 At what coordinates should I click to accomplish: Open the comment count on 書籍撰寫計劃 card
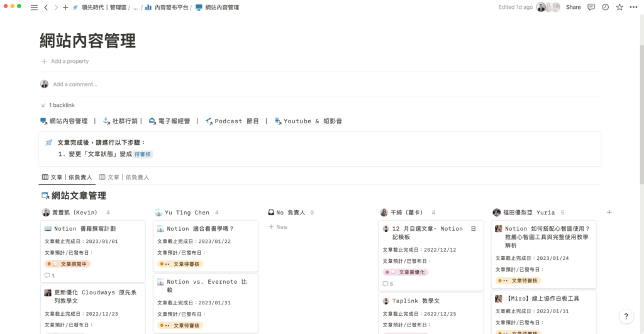pos(50,276)
